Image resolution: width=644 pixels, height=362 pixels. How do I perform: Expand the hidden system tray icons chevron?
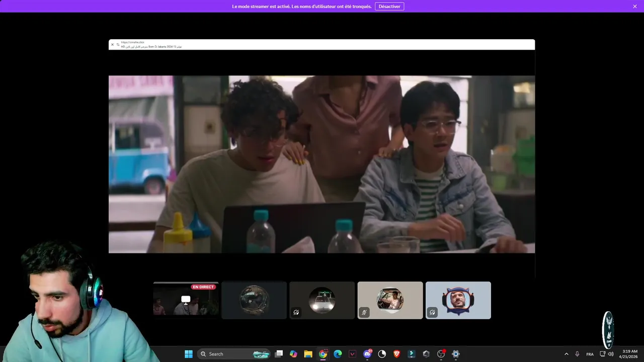point(566,354)
